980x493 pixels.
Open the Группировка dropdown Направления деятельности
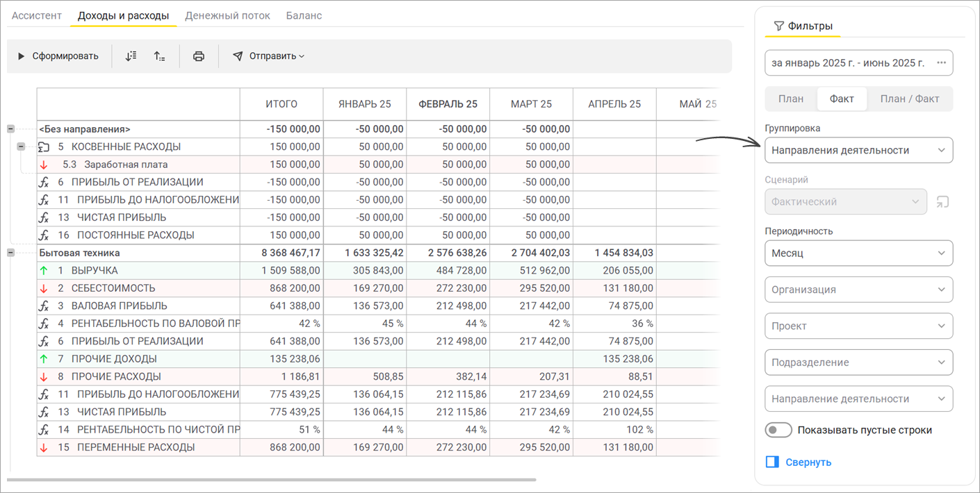coord(858,150)
